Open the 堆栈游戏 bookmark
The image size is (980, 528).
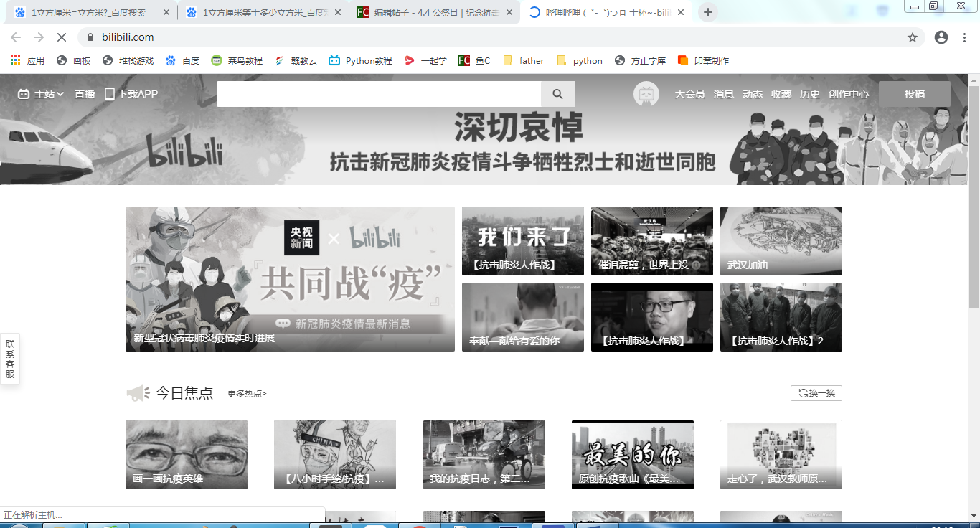click(128, 61)
